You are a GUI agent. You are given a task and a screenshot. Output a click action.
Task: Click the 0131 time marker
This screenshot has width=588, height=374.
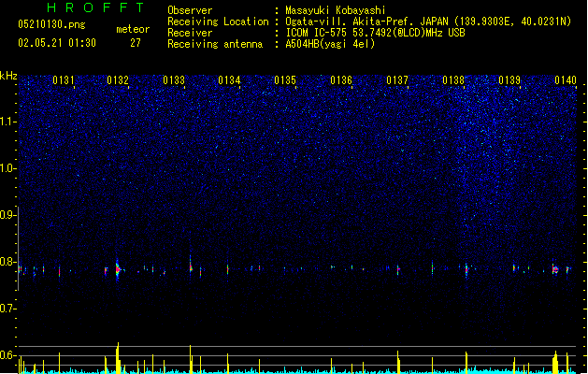(x=64, y=80)
